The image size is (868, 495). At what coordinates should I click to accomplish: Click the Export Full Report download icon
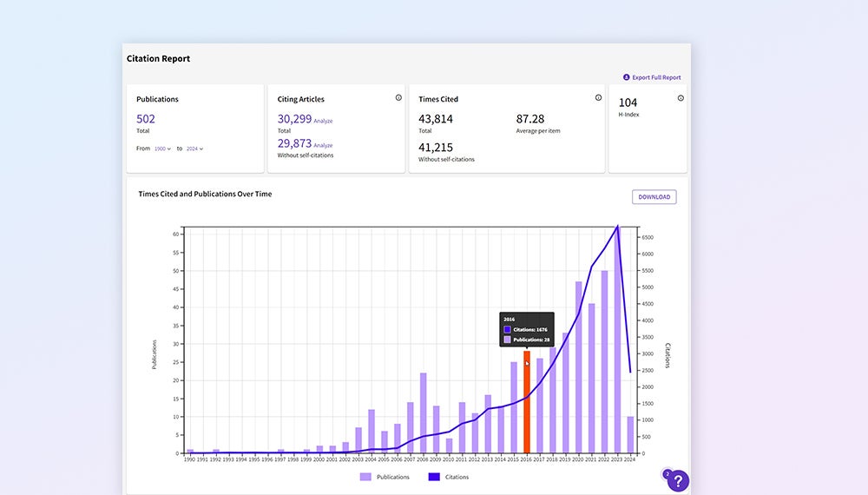pyautogui.click(x=627, y=77)
